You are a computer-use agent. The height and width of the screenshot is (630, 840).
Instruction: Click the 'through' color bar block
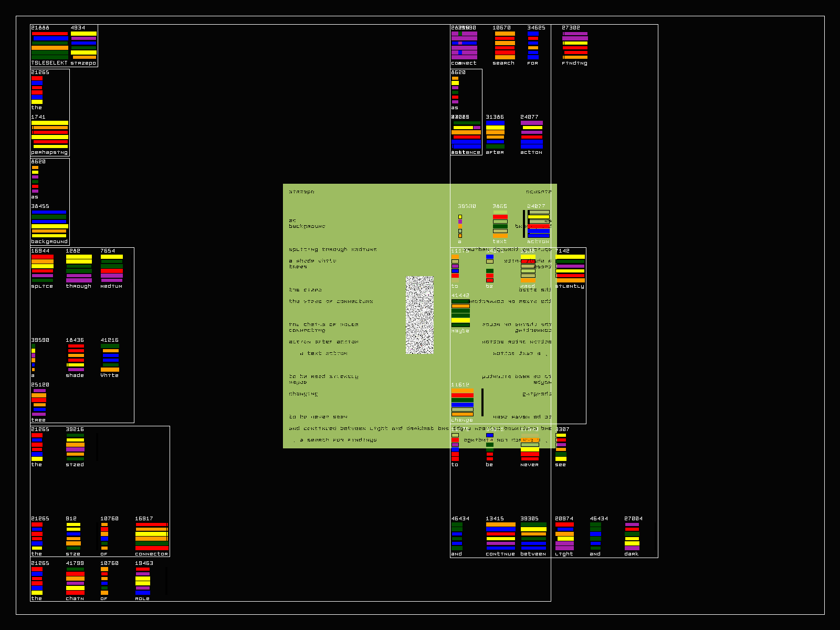(x=79, y=268)
